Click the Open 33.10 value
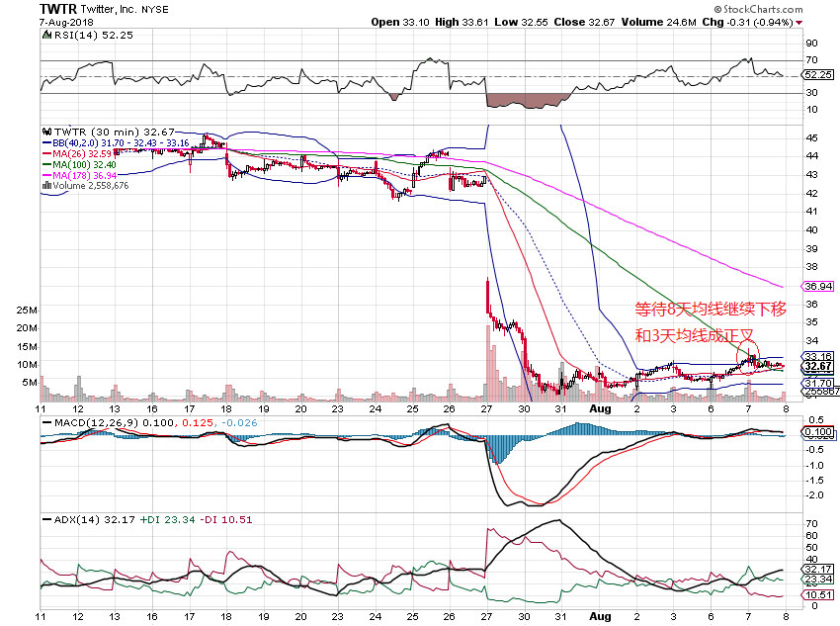 tap(400, 22)
